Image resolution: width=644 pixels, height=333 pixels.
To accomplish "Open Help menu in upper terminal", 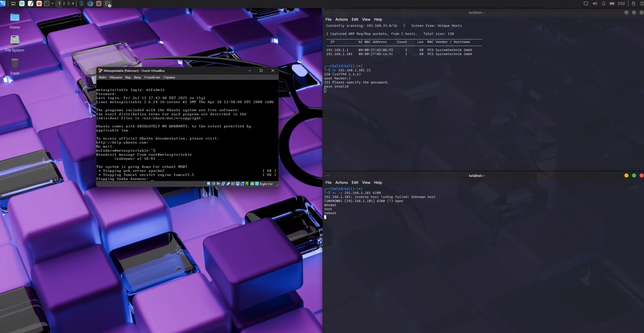I will coord(378,19).
